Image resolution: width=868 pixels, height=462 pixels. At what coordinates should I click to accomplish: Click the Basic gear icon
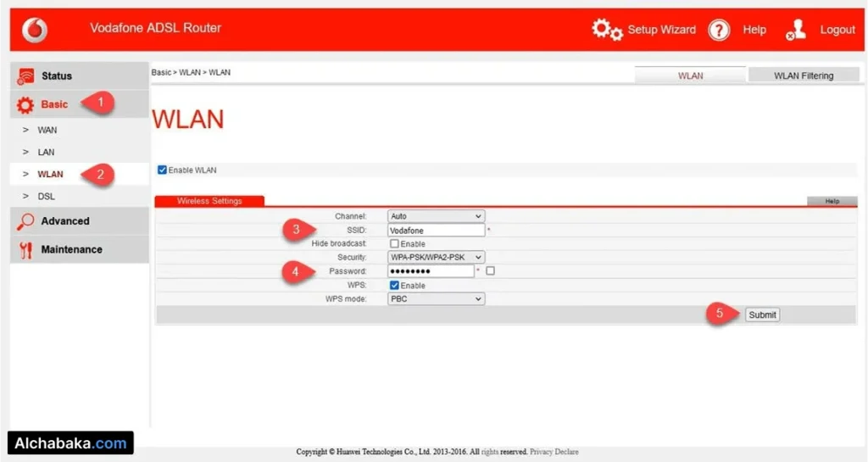(25, 104)
